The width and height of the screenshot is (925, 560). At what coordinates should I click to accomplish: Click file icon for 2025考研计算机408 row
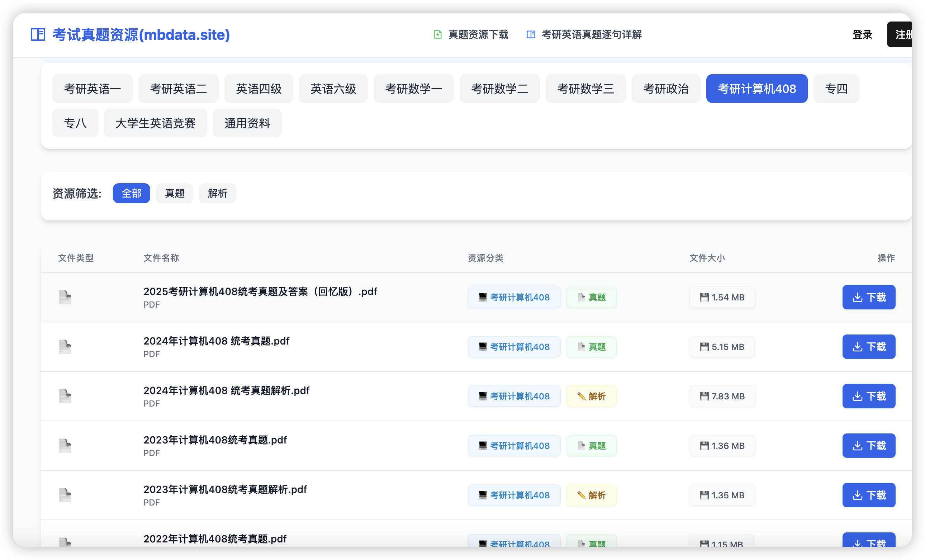65,297
